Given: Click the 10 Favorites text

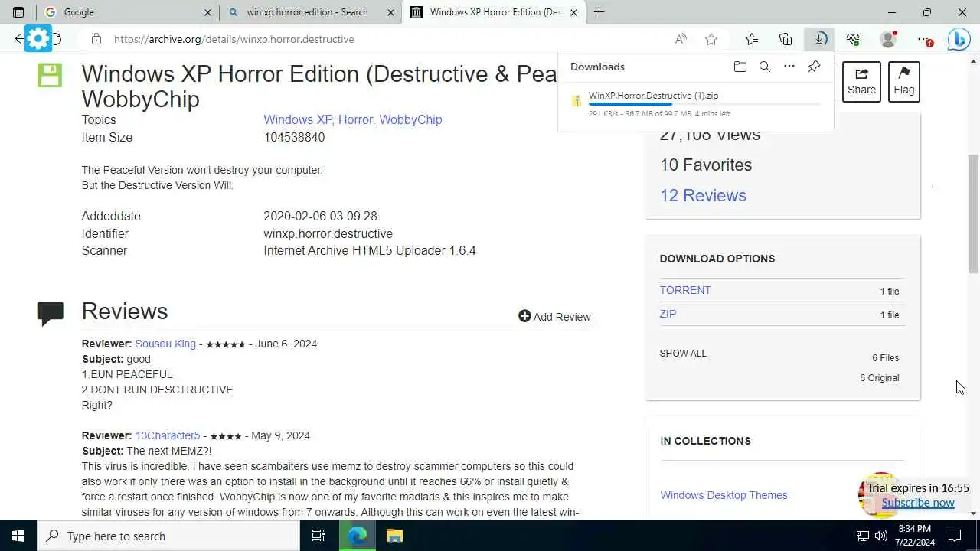Looking at the screenshot, I should click(x=706, y=165).
